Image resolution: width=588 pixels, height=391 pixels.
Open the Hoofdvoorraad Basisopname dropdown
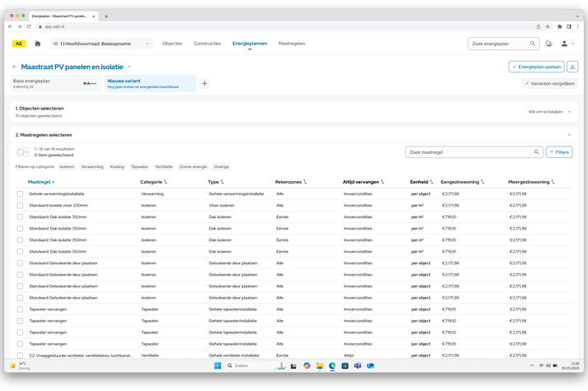click(x=101, y=44)
